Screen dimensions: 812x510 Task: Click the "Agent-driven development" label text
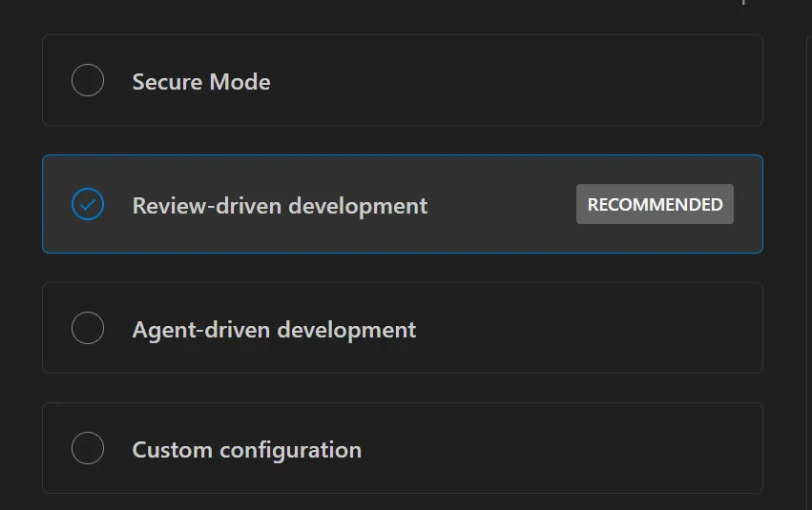274,330
